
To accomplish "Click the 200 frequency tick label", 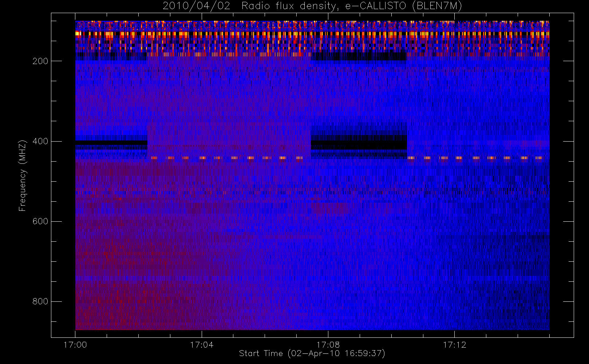I will (x=40, y=61).
